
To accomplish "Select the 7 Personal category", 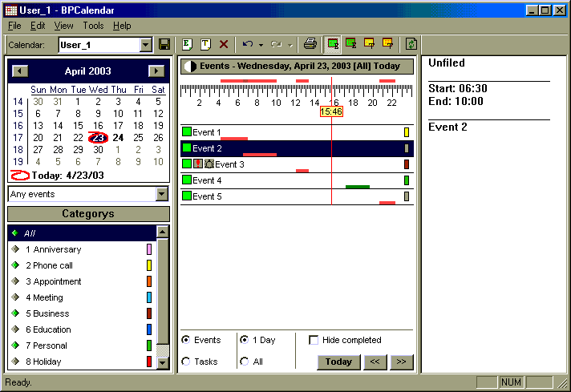I will (82, 346).
